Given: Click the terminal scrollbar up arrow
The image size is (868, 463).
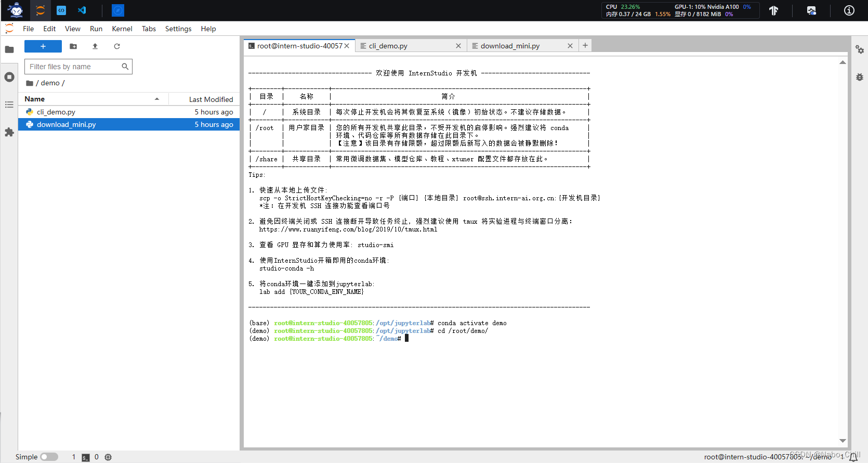Looking at the screenshot, I should 843,62.
